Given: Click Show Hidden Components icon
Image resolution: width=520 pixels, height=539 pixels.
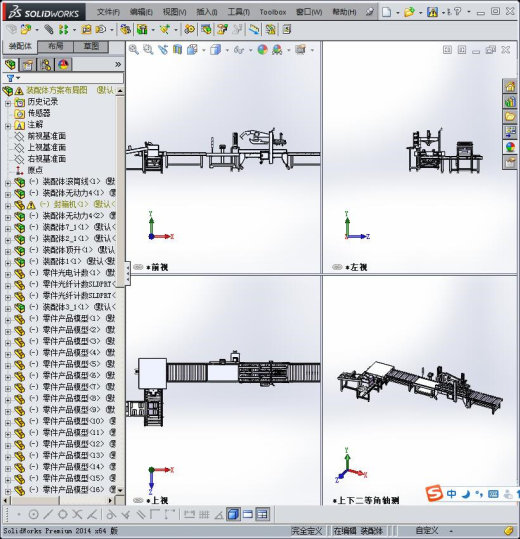Looking at the screenshot, I should pyautogui.click(x=125, y=30).
